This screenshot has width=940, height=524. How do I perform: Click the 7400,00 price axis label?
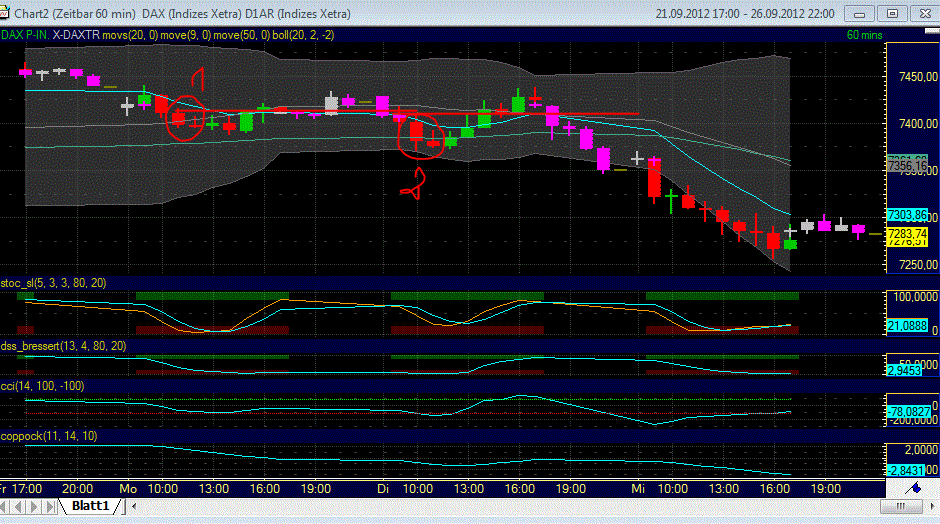pyautogui.click(x=918, y=124)
